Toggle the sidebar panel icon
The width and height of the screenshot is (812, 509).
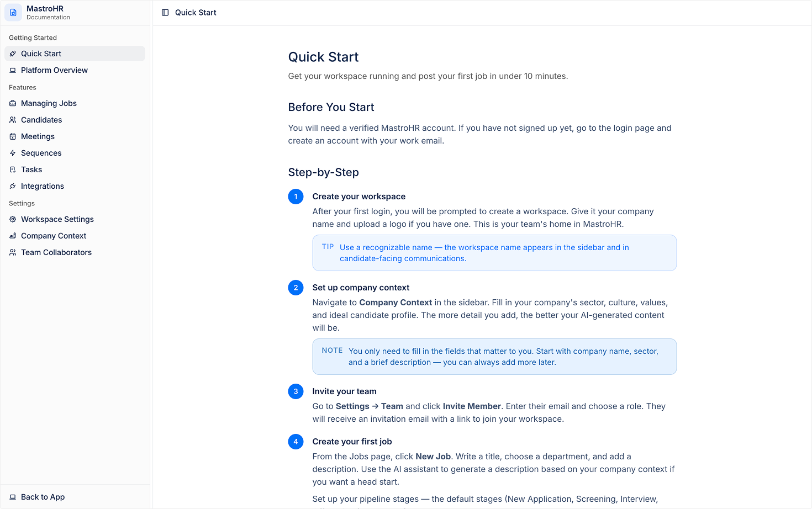click(165, 13)
